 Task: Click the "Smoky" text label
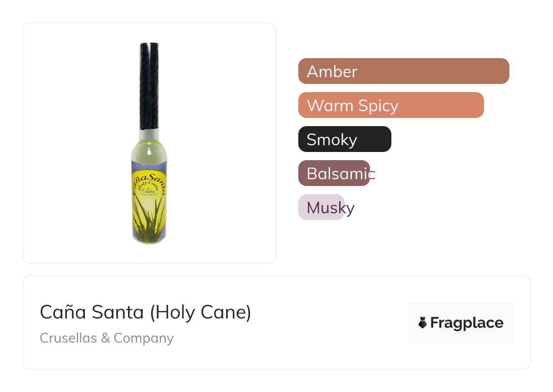[332, 140]
